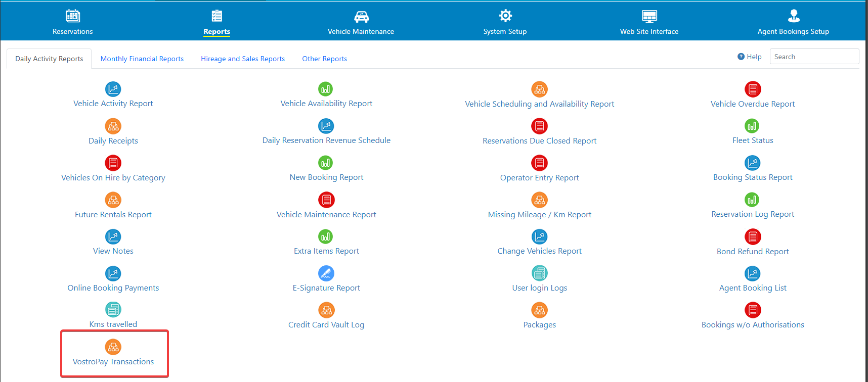Open the New Booking Report link
The height and width of the screenshot is (382, 868).
(326, 177)
